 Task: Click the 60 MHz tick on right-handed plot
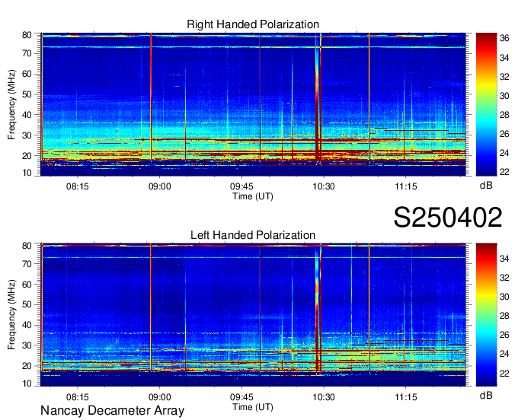[27, 74]
